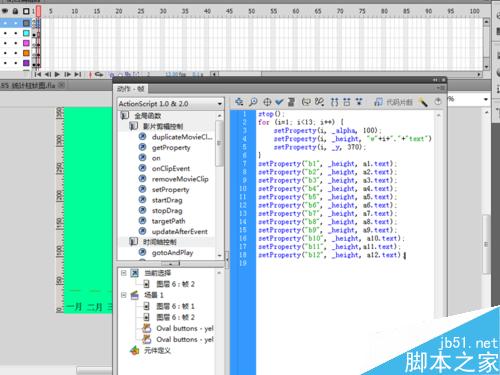Select stopDrag in the functions list
Image resolution: width=500 pixels, height=375 pixels.
167,211
